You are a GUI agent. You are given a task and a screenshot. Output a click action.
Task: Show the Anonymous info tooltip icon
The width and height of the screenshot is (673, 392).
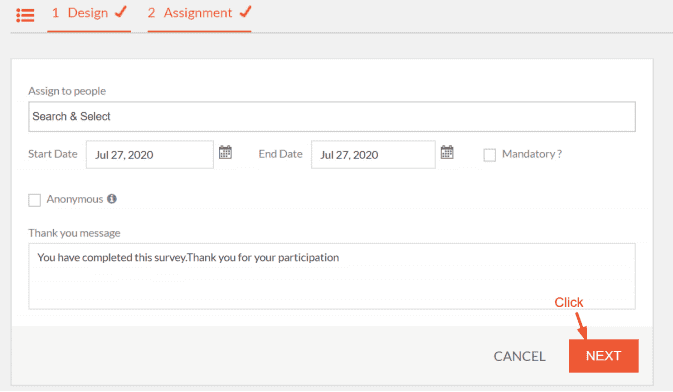tap(112, 199)
